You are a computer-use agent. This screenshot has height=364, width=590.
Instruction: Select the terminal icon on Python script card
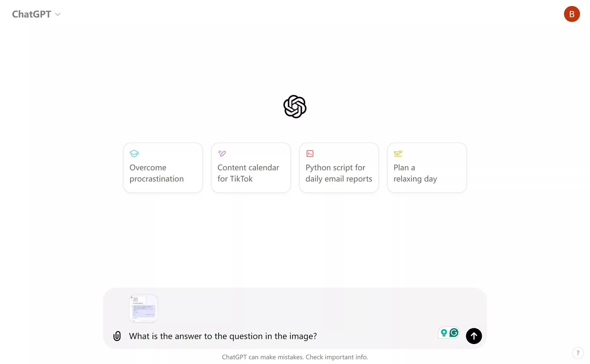pyautogui.click(x=310, y=153)
